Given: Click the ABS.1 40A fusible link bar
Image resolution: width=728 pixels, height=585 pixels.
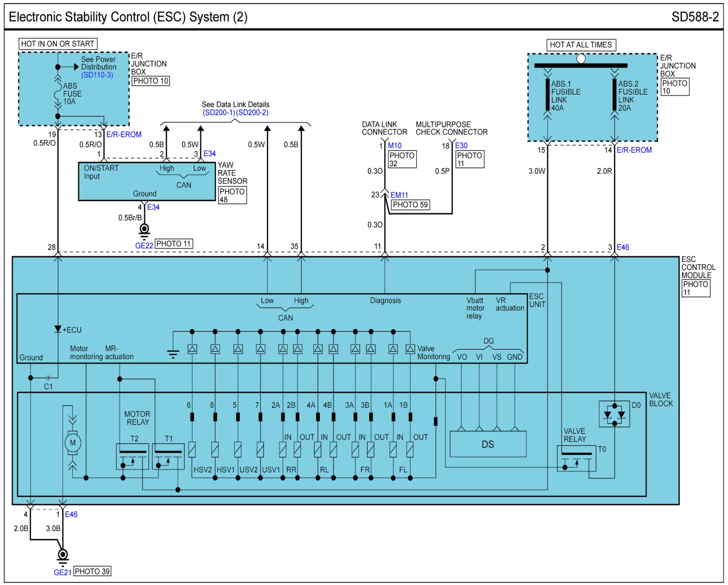Looking at the screenshot, I should point(547,95).
